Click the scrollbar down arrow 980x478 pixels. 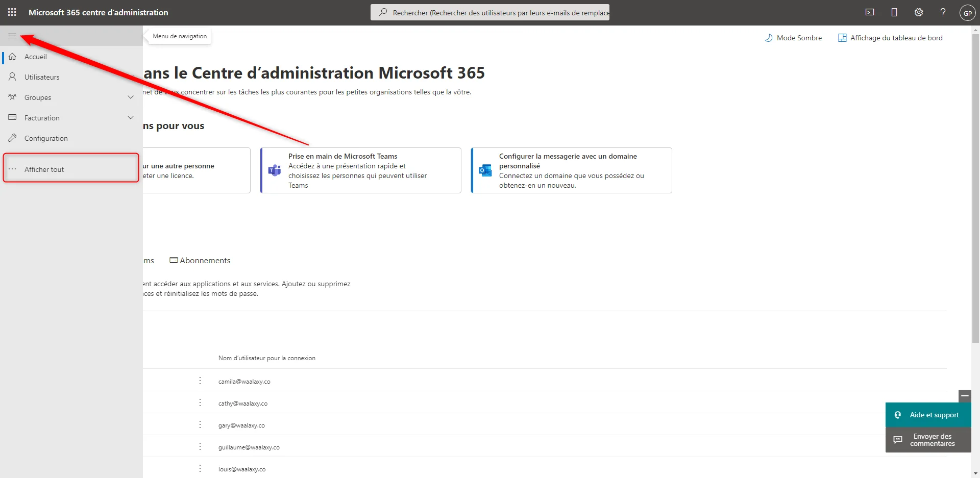[x=975, y=473]
